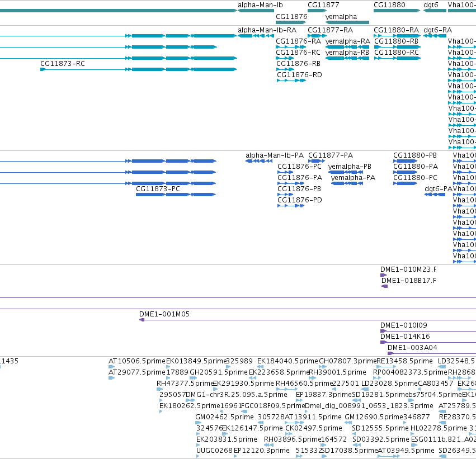
Task: Select EST RH47377.5prime
Action: [185, 384]
